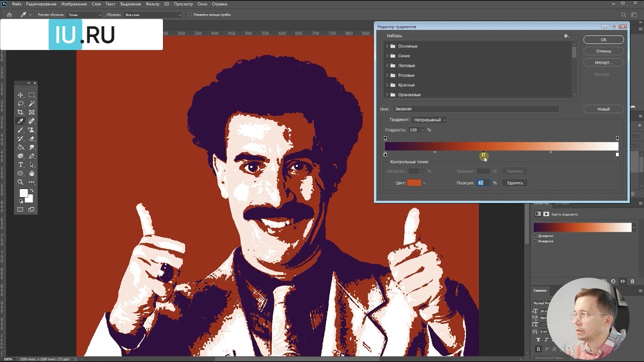Screen dimensions: 644x362
Task: Open the Редактирование menu
Action: click(41, 4)
